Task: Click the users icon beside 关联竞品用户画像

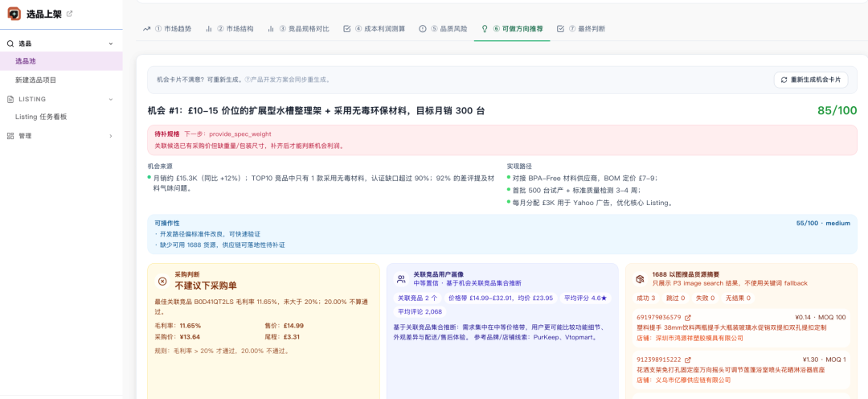Action: pos(401,279)
